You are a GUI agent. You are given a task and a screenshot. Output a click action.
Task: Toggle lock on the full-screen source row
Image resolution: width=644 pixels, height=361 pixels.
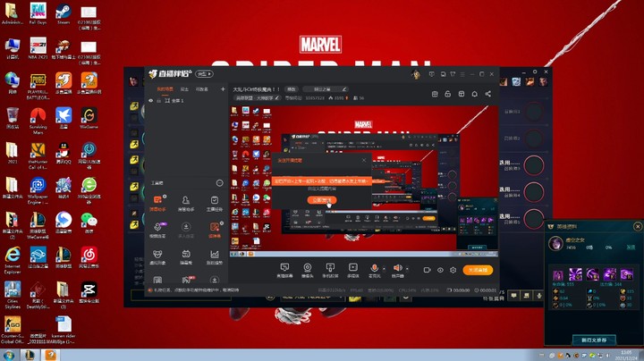click(x=159, y=100)
